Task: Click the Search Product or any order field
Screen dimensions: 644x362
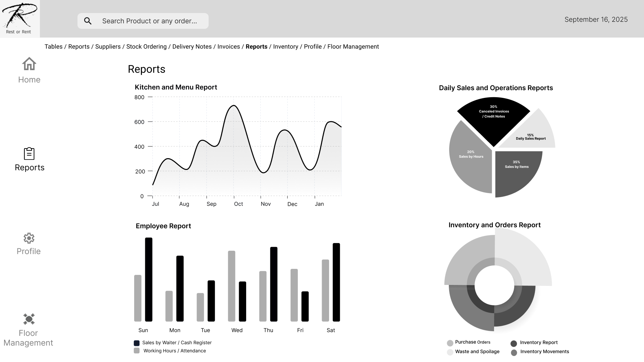Action: [150, 21]
